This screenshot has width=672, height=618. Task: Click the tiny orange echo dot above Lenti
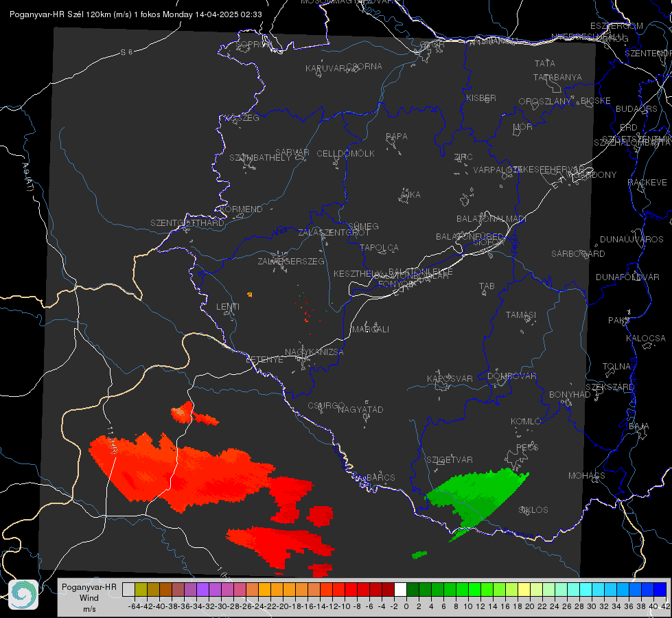[249, 295]
